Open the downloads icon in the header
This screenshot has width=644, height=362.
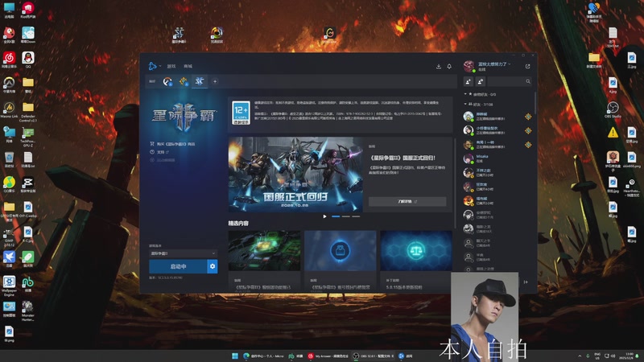coord(439,66)
